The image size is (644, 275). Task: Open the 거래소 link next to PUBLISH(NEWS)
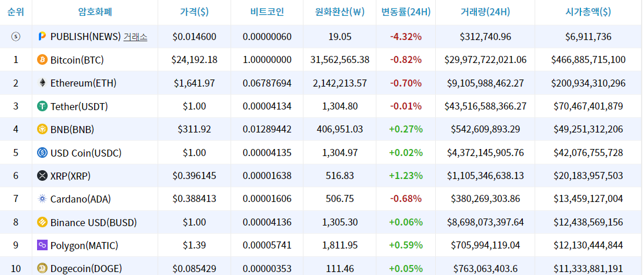135,37
